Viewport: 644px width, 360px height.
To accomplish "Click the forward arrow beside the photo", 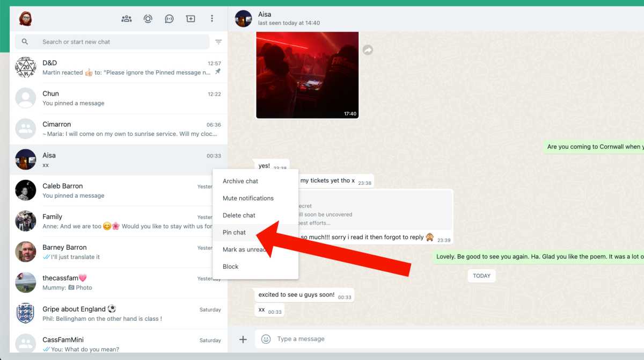I will point(368,50).
